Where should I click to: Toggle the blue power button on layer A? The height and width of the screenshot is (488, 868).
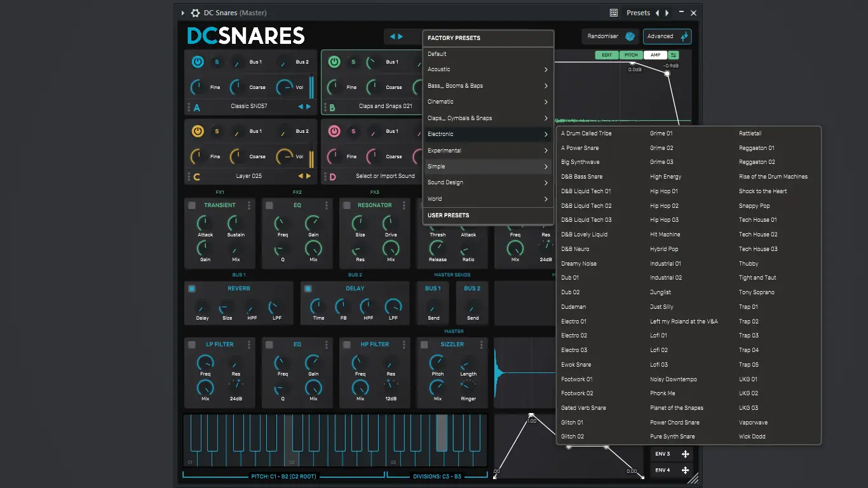198,62
